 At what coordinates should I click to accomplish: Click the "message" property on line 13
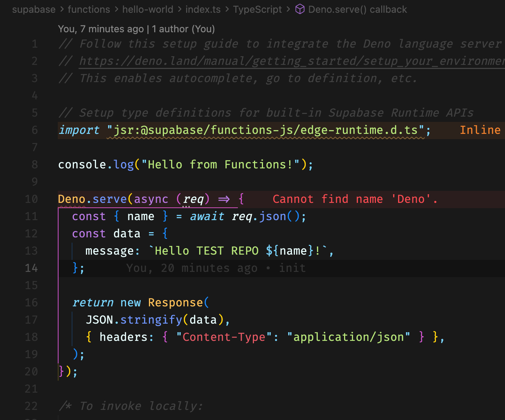pos(110,251)
